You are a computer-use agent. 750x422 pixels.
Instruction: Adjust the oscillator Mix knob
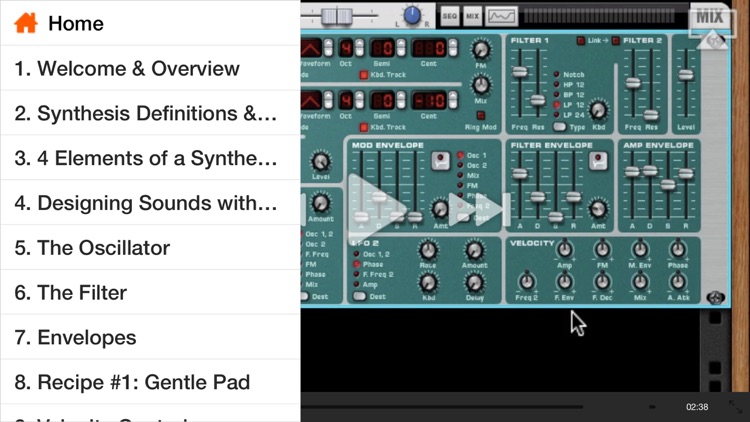pos(481,85)
